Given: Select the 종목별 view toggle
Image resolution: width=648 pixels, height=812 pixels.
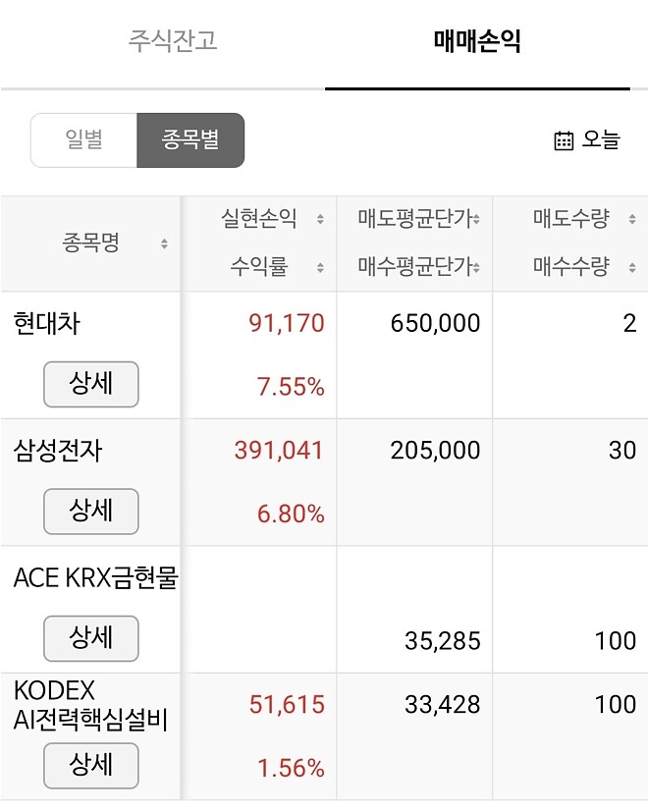Looking at the screenshot, I should (x=192, y=139).
